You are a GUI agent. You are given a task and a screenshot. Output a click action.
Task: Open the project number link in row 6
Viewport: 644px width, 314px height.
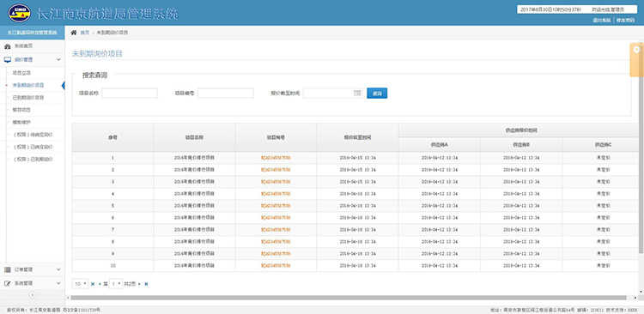click(276, 218)
